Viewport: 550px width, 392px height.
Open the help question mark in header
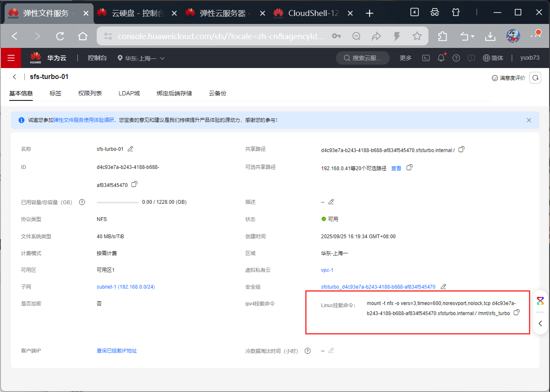[456, 58]
